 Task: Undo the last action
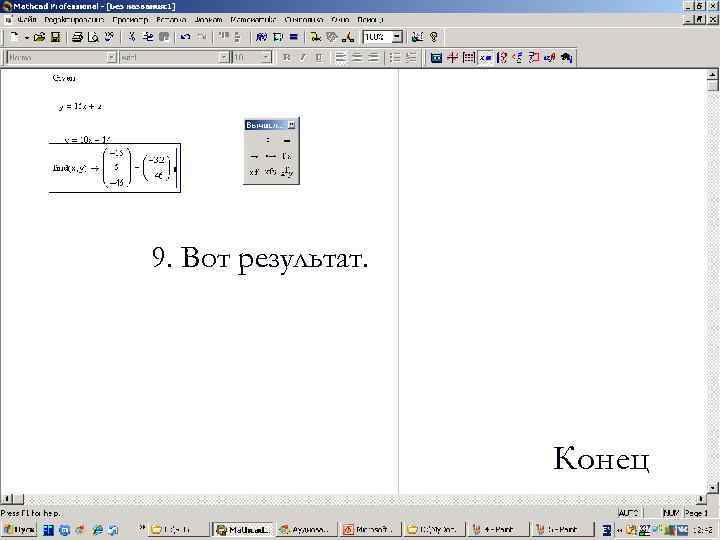(185, 37)
